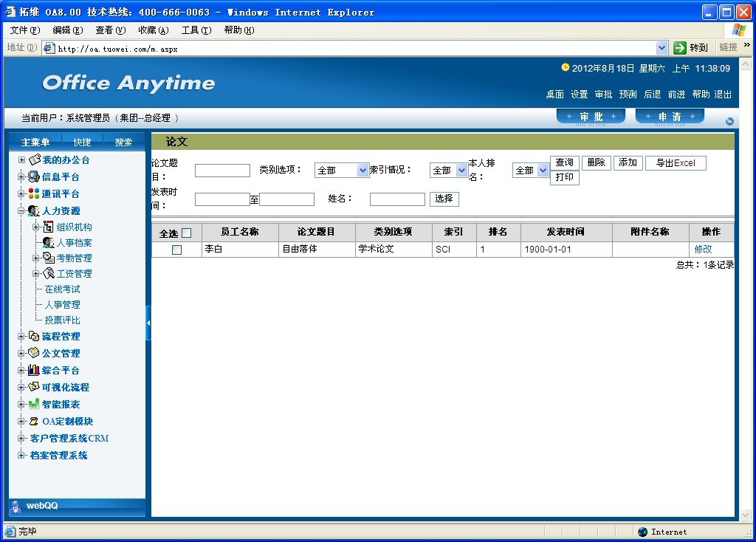The height and width of the screenshot is (542, 756).
Task: Click the 论文题目 input field
Action: pyautogui.click(x=222, y=171)
